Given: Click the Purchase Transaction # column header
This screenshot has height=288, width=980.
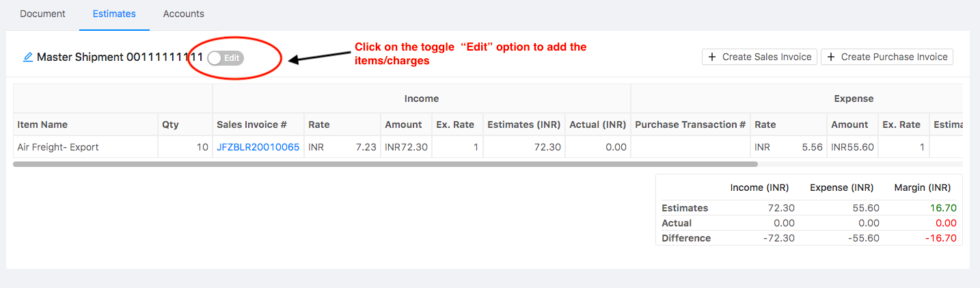Looking at the screenshot, I should tap(690, 125).
